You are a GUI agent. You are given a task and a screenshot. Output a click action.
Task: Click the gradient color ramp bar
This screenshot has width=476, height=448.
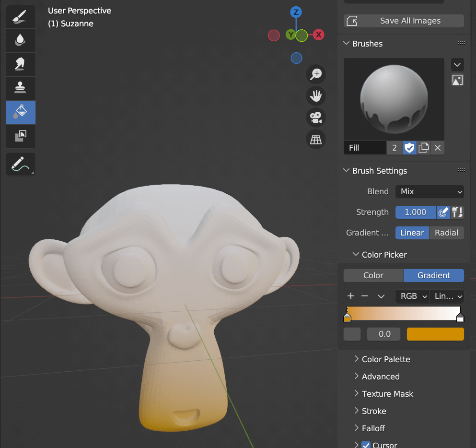pyautogui.click(x=404, y=313)
